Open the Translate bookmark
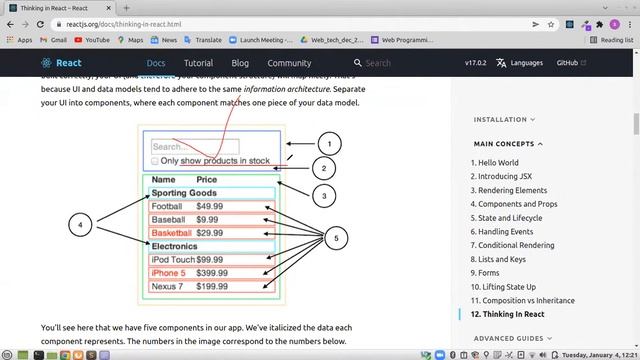 tap(203, 40)
